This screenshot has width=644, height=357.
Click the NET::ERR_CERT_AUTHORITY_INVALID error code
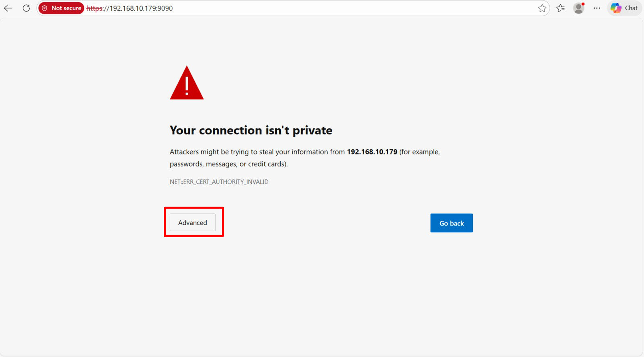[x=219, y=182]
